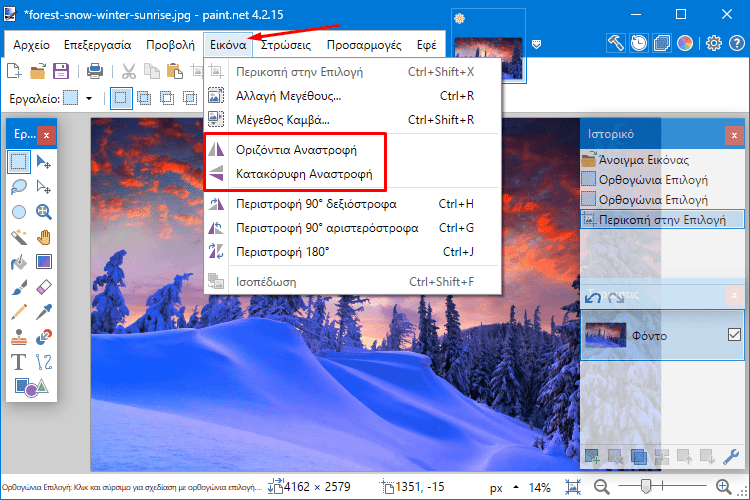Click the Copy icon in toolbar

click(152, 71)
